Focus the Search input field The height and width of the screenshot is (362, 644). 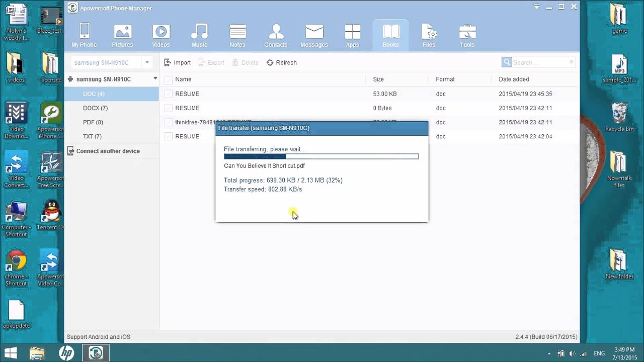[540, 62]
